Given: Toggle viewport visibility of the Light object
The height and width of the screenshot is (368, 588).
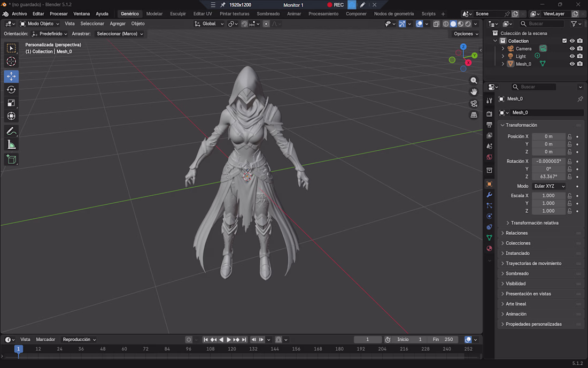Looking at the screenshot, I should [x=572, y=56].
